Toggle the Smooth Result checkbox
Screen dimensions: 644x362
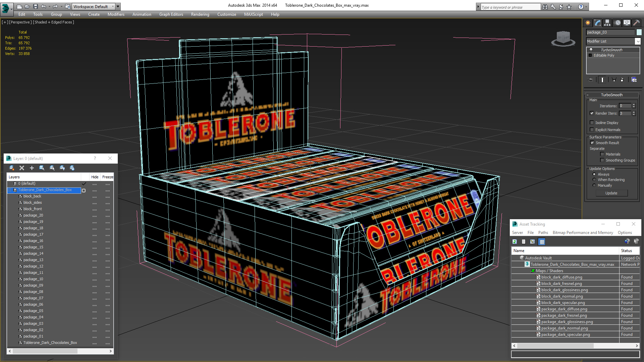click(x=592, y=143)
